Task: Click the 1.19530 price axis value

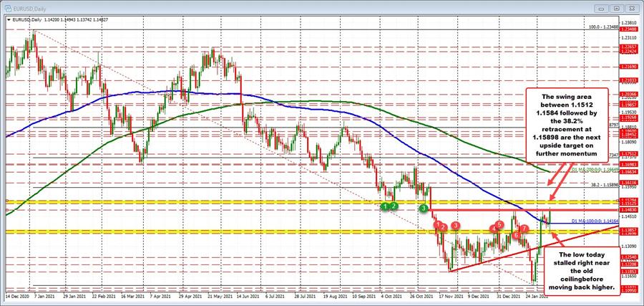Action: pos(628,112)
